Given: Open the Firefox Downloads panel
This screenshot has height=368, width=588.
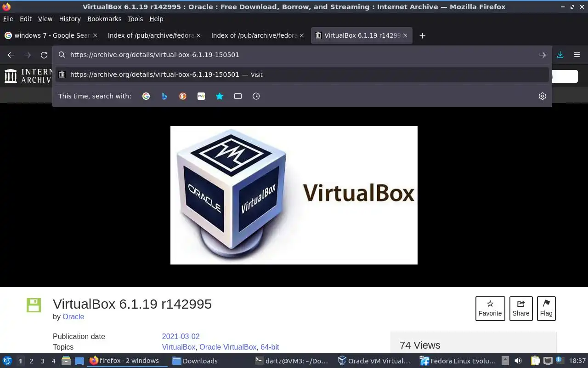Looking at the screenshot, I should point(560,55).
